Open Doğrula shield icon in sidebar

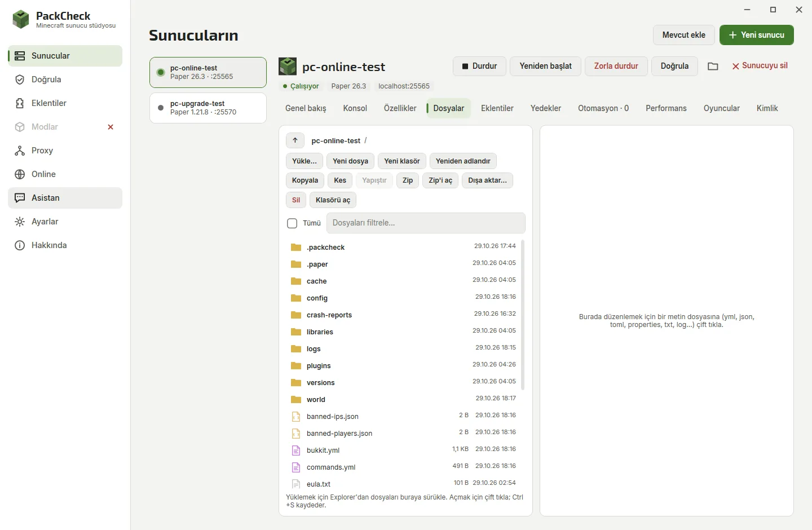click(20, 79)
